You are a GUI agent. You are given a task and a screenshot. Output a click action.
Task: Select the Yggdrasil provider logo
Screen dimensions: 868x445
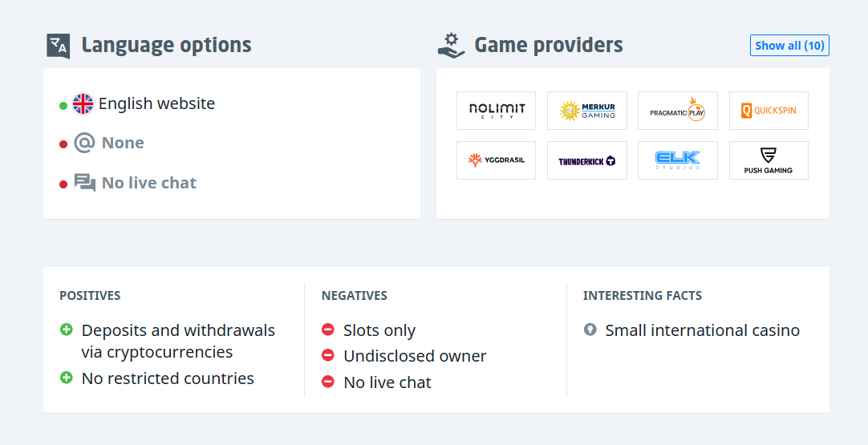[497, 160]
